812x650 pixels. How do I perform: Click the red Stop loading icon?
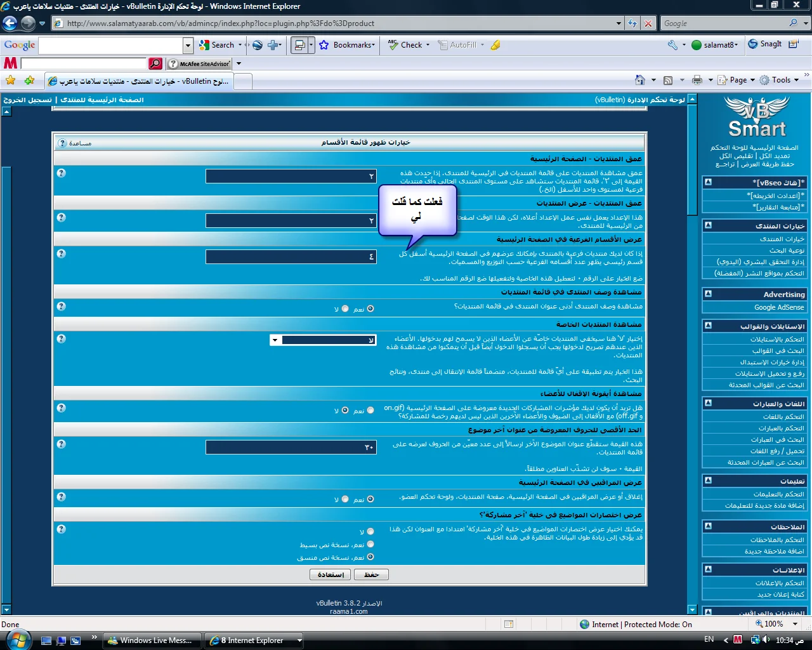pyautogui.click(x=648, y=23)
